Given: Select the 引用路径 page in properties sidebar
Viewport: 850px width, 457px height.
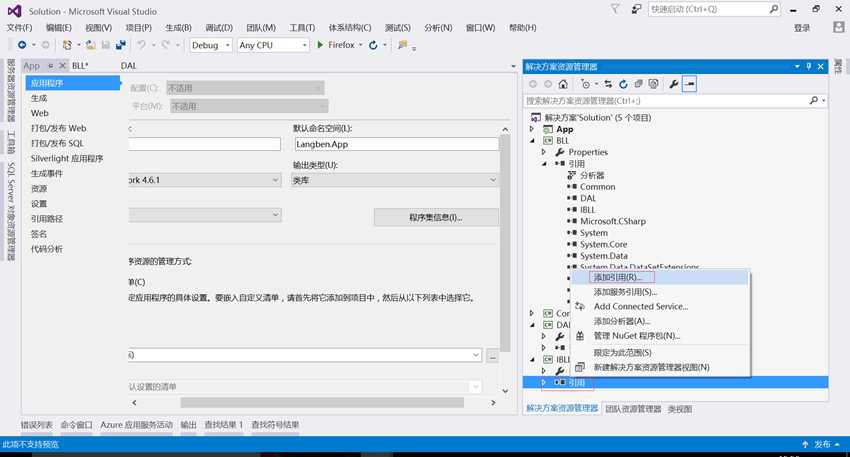Looking at the screenshot, I should coord(47,218).
